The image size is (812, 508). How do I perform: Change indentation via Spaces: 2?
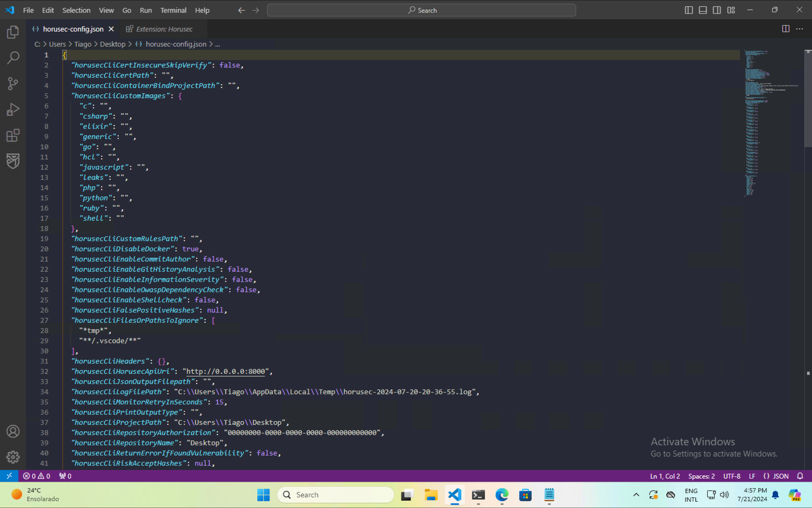click(701, 476)
